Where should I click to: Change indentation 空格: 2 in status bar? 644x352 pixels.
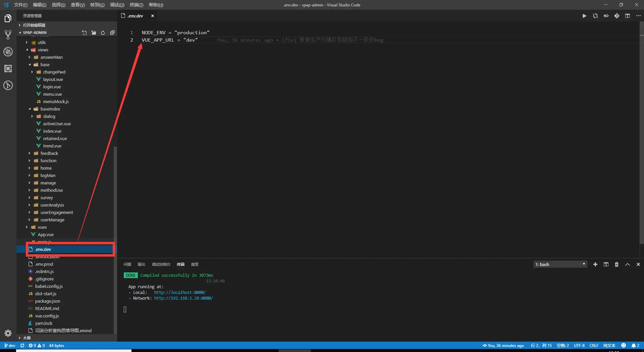[563, 345]
